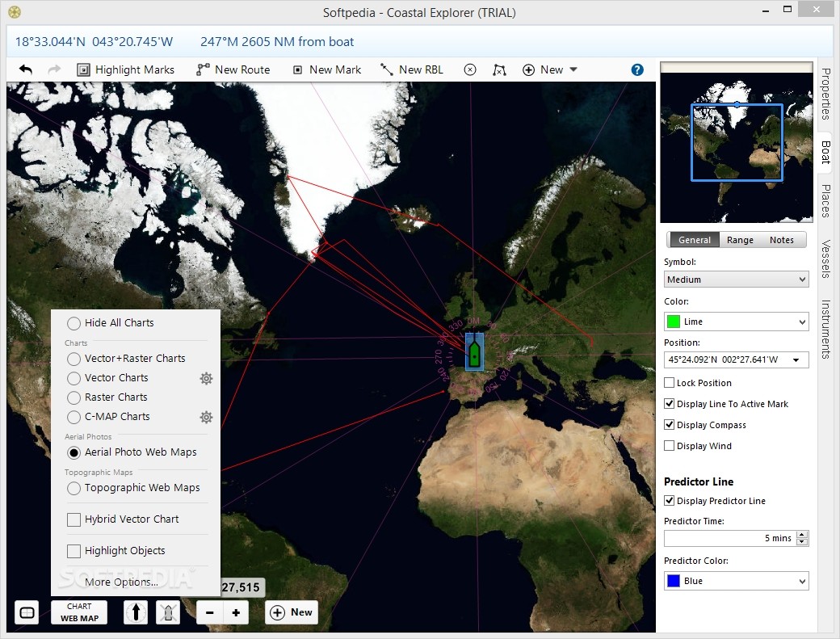Click the north-up arrow icon
Screen dimensions: 840x639
pos(136,612)
